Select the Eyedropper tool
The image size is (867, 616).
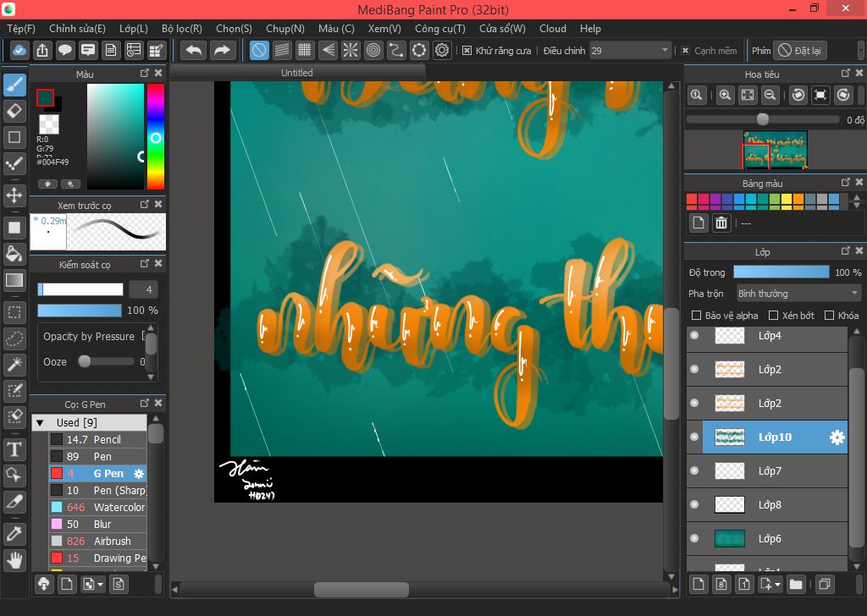point(15,534)
